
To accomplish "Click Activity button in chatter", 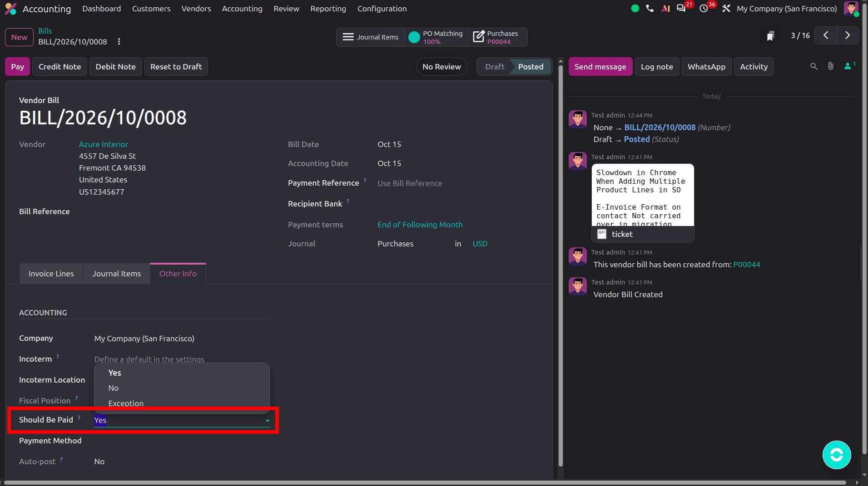I will 754,67.
